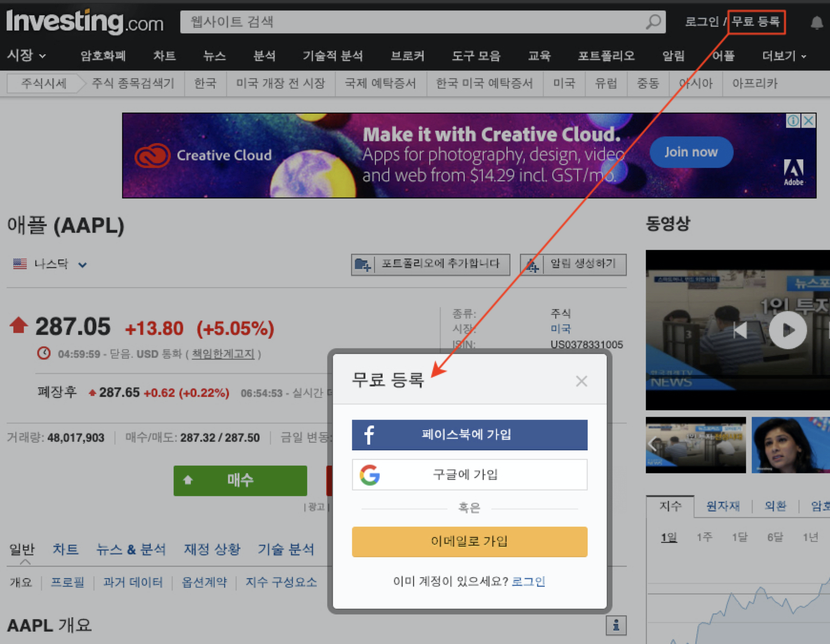830x644 pixels.
Task: Open the 지수 구성요소 sub-tab
Action: click(281, 582)
